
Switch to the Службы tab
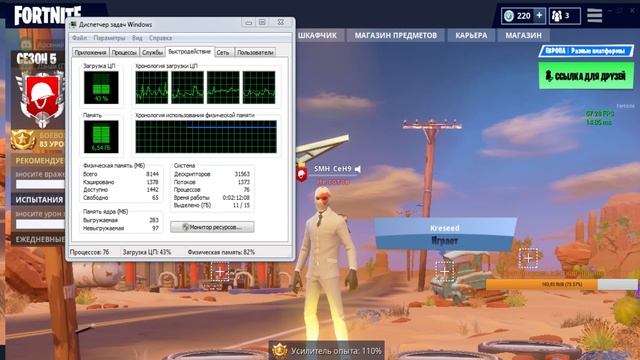(x=152, y=53)
